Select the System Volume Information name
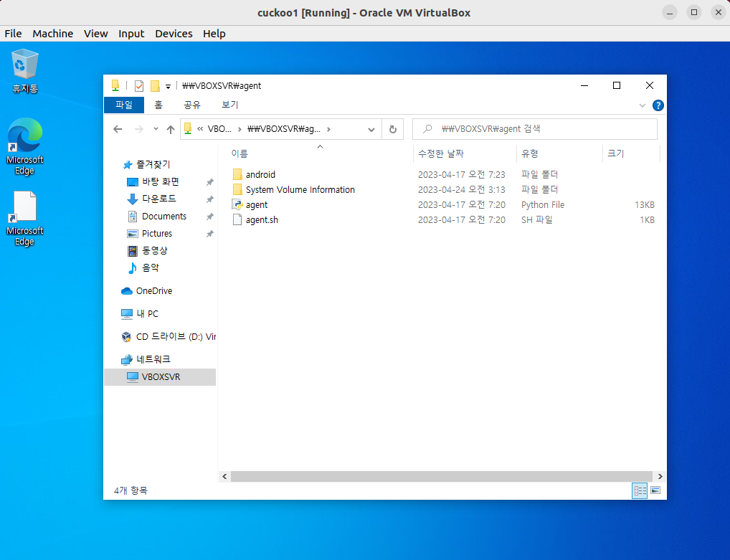The height and width of the screenshot is (560, 730). point(300,189)
